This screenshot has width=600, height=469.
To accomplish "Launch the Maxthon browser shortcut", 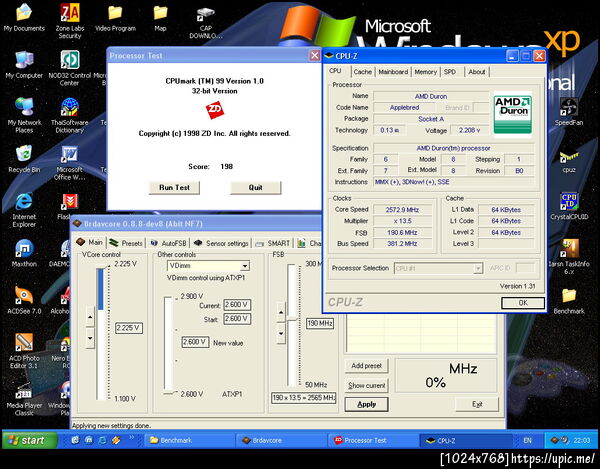I will 24,252.
